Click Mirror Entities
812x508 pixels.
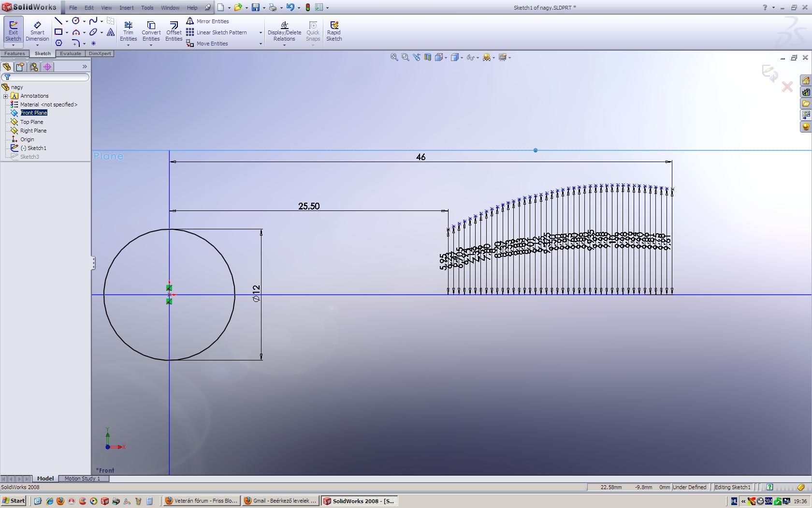pyautogui.click(x=212, y=21)
